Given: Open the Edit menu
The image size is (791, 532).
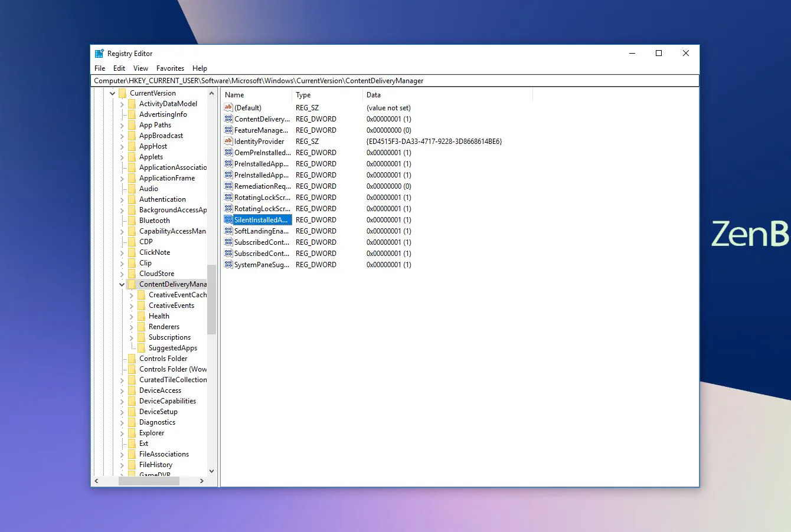Looking at the screenshot, I should point(119,68).
